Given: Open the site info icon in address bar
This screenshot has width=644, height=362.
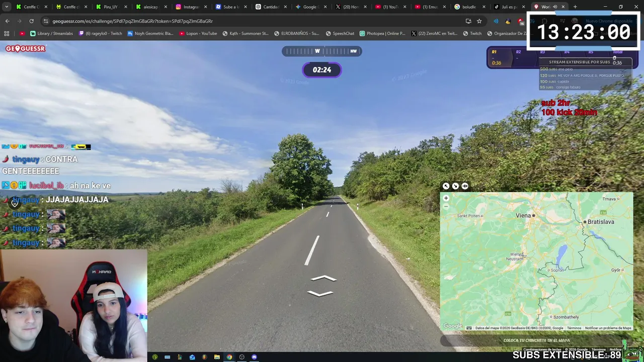Looking at the screenshot, I should point(46,21).
